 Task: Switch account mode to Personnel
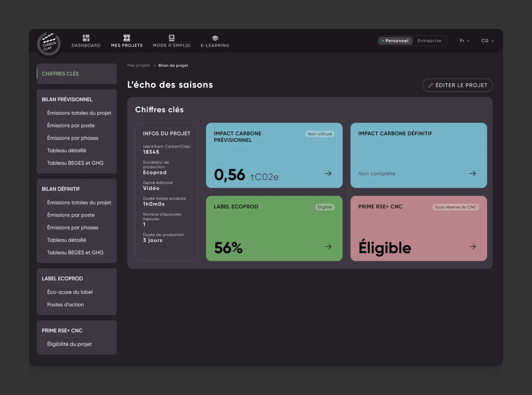(x=395, y=41)
